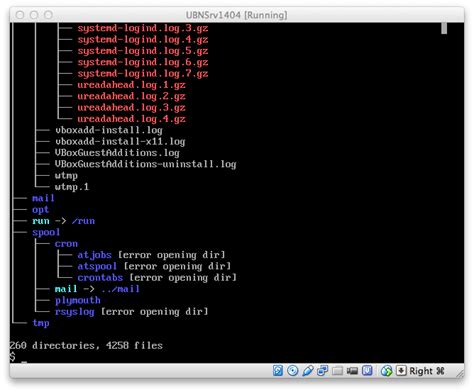
Task: Click the UBNSrv1404 [Running] window title
Action: 236,15
